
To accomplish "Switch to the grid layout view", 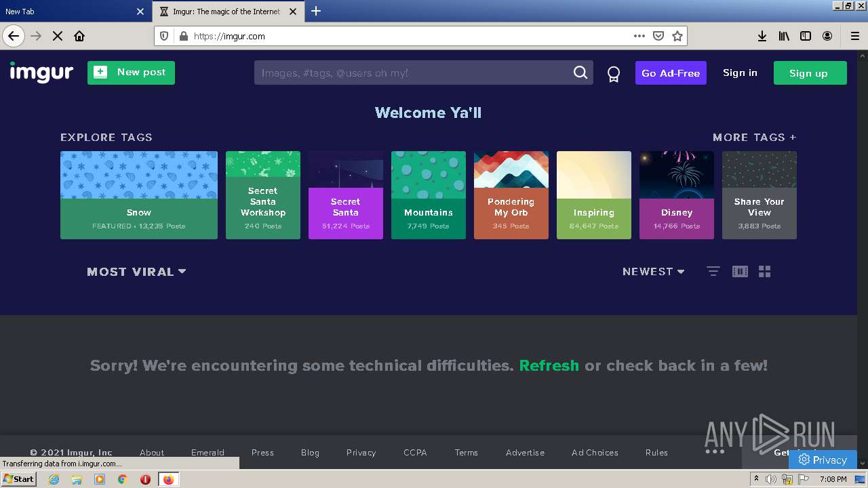I will 765,271.
